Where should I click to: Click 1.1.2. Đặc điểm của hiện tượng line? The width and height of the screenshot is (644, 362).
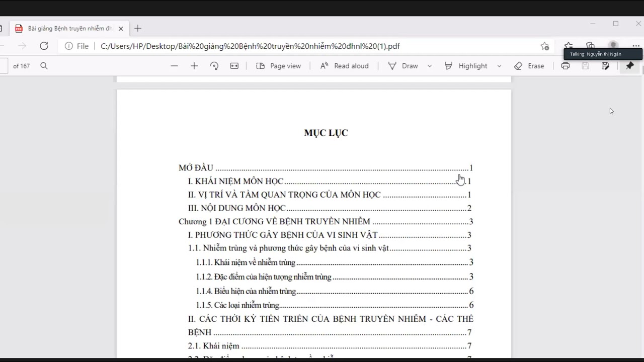tap(335, 277)
